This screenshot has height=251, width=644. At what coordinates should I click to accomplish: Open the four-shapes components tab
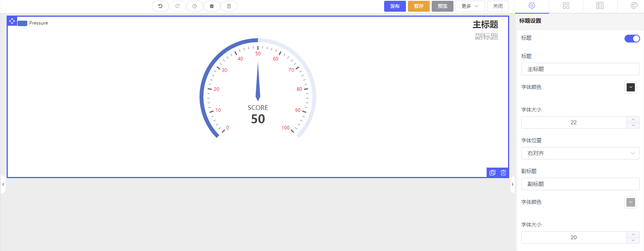click(566, 5)
